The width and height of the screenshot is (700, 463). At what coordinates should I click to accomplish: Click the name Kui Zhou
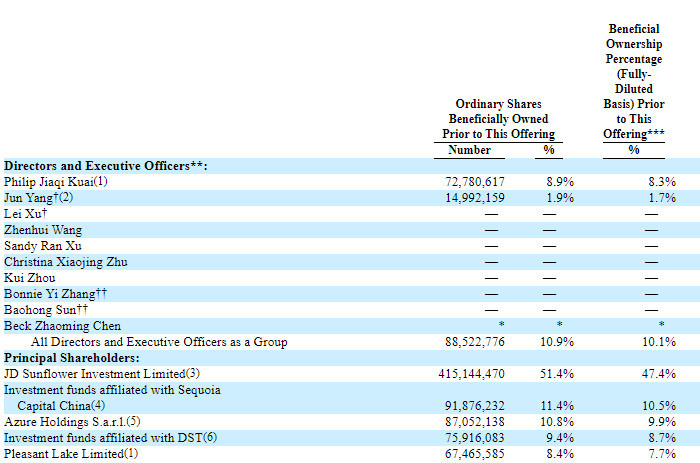click(29, 278)
